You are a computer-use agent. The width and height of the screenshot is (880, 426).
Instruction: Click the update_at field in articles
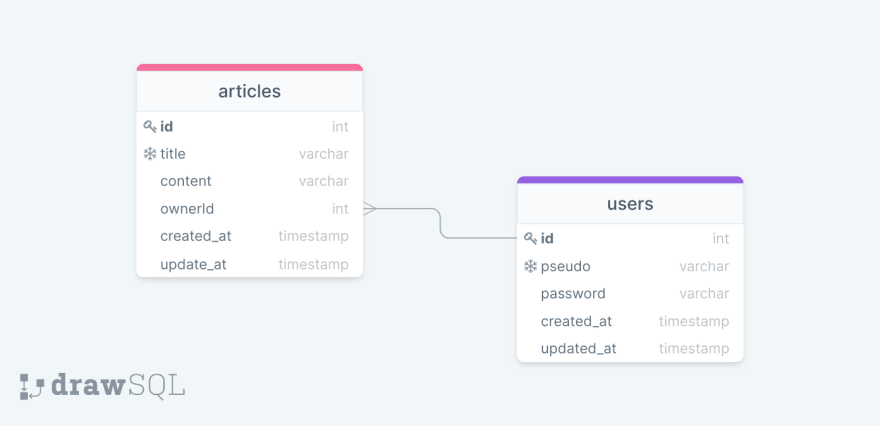click(x=250, y=264)
